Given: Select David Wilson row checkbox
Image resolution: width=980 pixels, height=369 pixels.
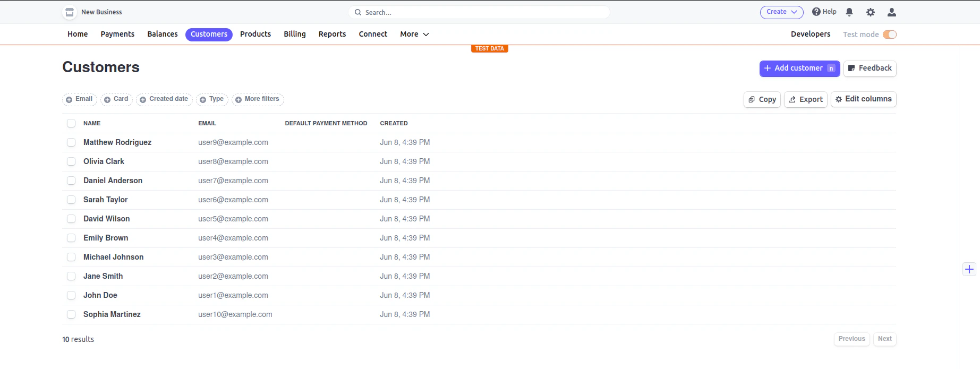Looking at the screenshot, I should click(71, 219).
